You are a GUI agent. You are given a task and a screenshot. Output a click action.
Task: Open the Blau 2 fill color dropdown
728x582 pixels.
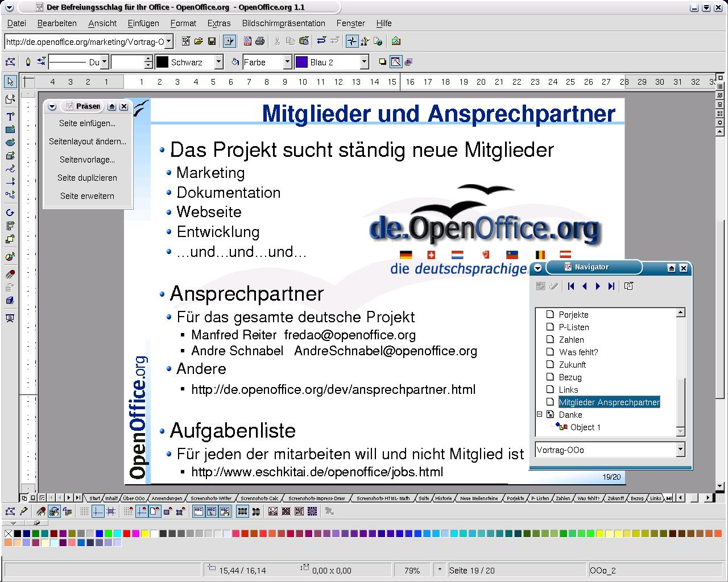click(x=365, y=62)
